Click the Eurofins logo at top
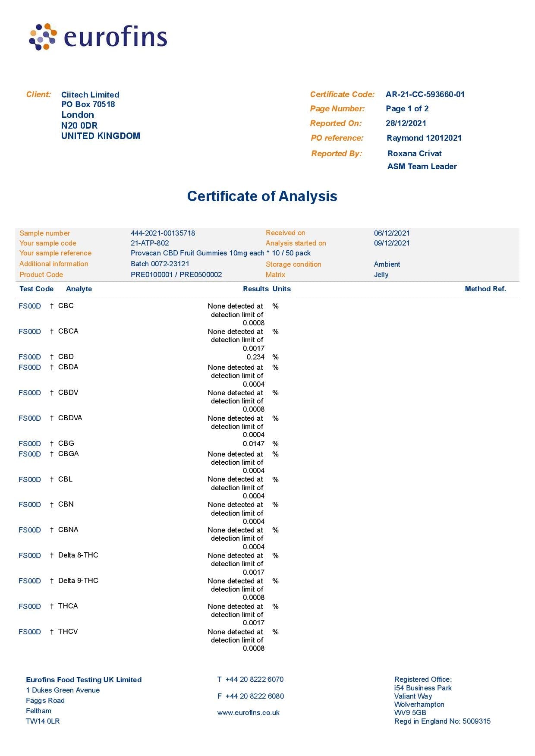The width and height of the screenshot is (535, 756). point(98,37)
